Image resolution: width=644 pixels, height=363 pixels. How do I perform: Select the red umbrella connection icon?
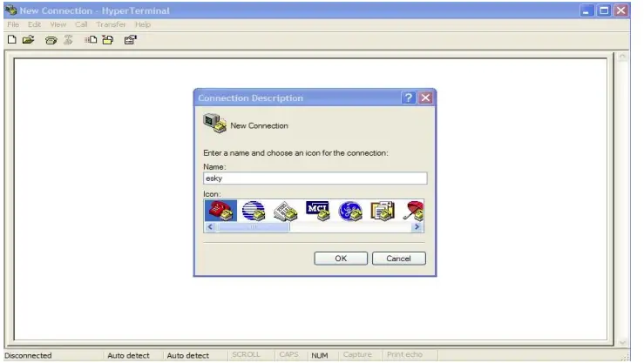[x=413, y=212]
